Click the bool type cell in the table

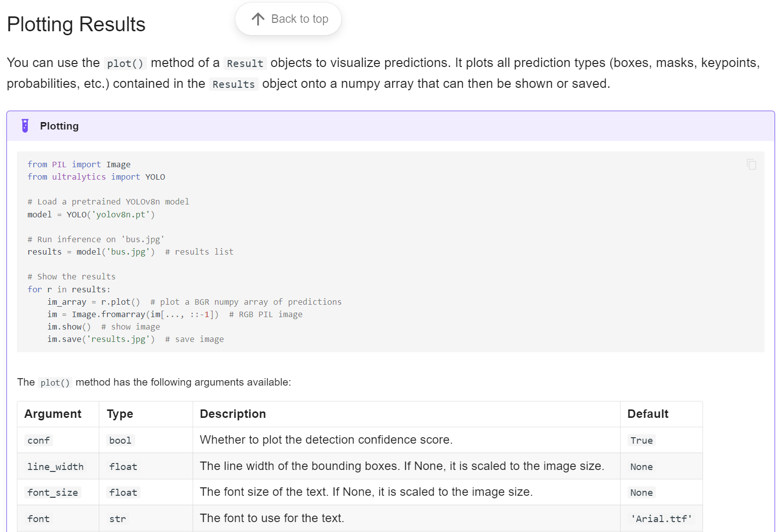click(120, 440)
